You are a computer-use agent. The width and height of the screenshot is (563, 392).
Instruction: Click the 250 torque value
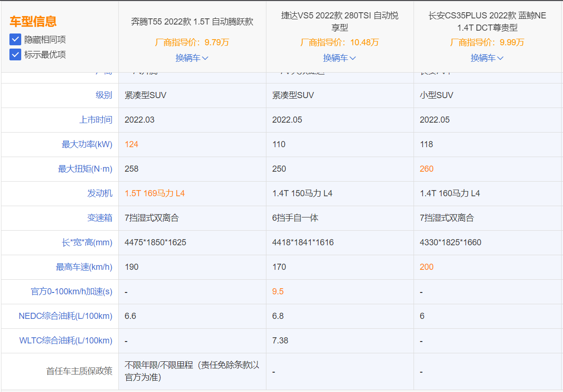pyautogui.click(x=279, y=169)
